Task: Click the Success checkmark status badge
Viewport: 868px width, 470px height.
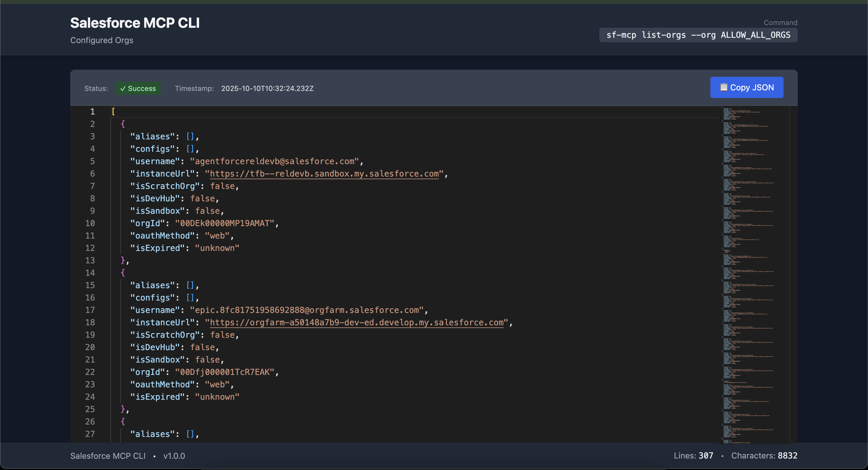Action: [138, 88]
